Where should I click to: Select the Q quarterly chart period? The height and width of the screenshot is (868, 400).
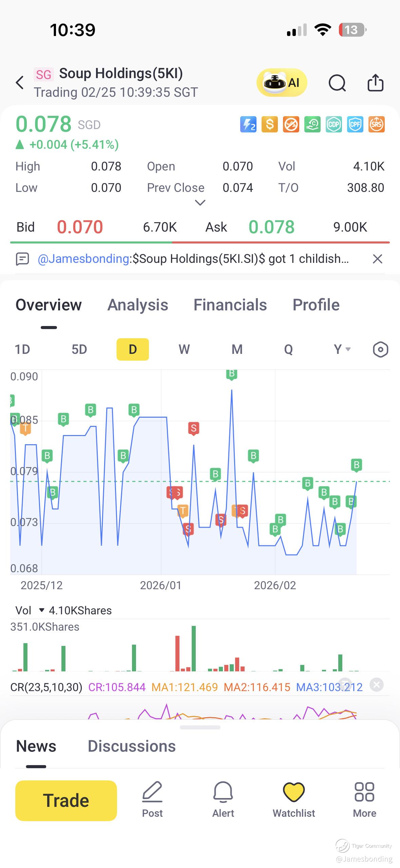point(288,349)
